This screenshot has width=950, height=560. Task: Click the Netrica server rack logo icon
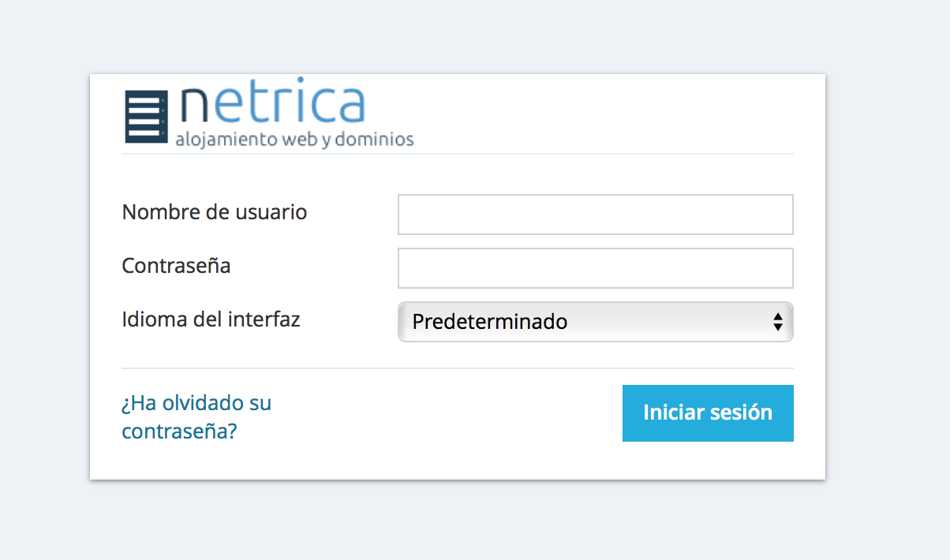coord(146,117)
